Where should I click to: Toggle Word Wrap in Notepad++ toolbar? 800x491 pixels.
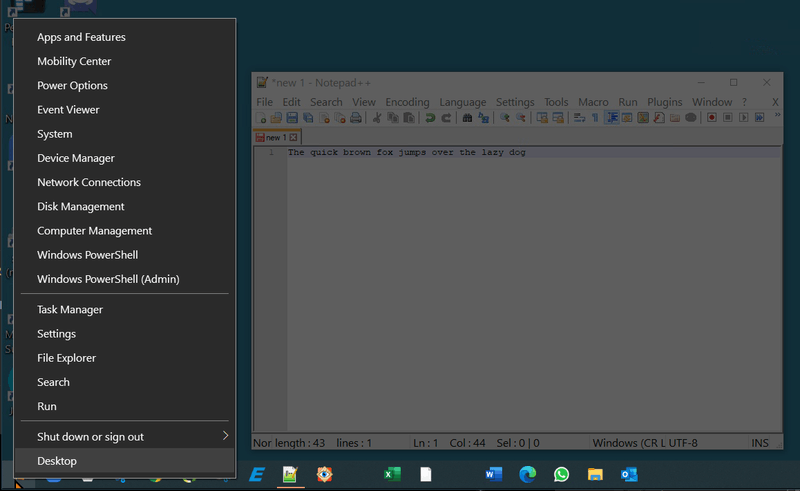579,118
